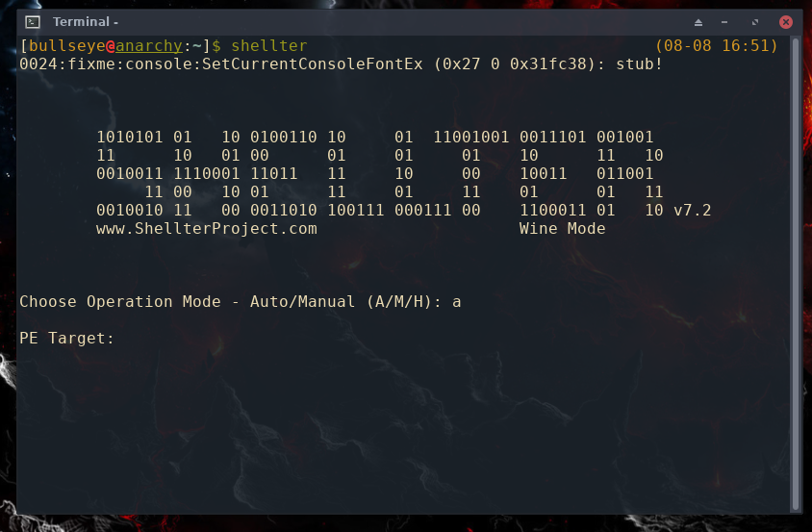
Task: Click the '1110001' binary banner segment
Action: [x=207, y=173]
